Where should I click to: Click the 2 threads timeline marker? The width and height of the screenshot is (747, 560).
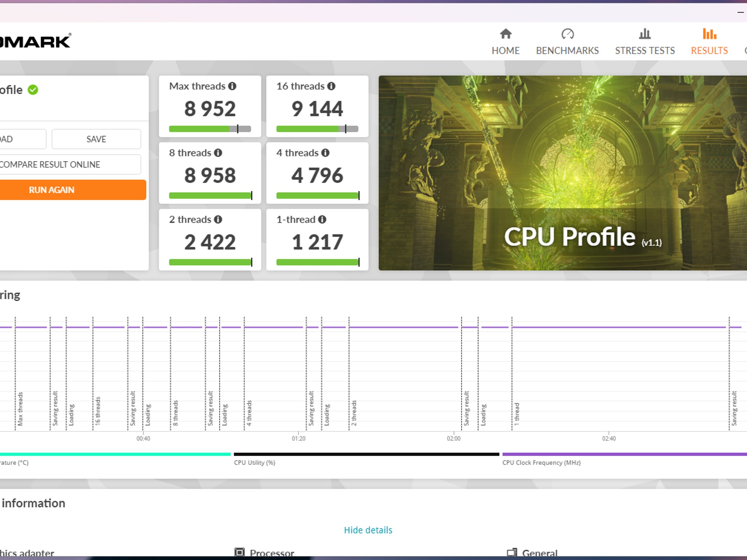[x=354, y=413]
